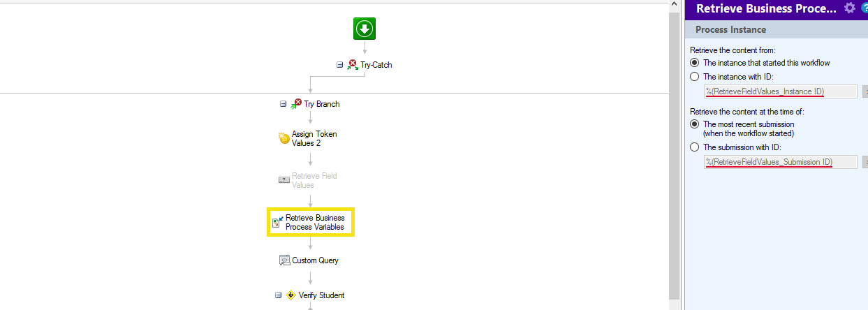This screenshot has width=868, height=310.
Task: Click the Submission ID token field
Action: 780,162
